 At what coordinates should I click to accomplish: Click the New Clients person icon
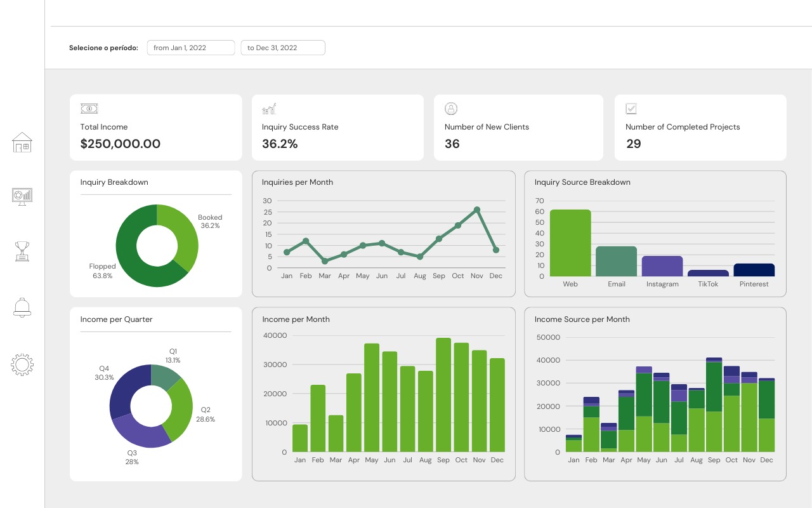pyautogui.click(x=451, y=109)
